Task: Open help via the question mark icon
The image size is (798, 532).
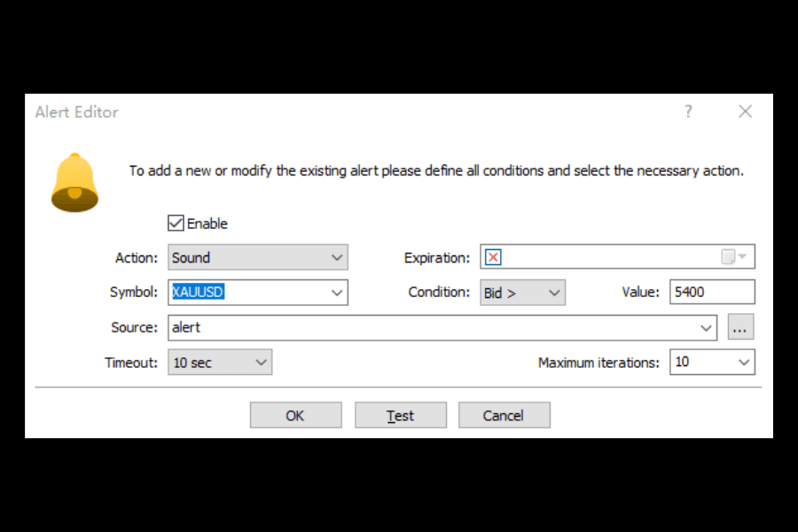Action: [688, 112]
